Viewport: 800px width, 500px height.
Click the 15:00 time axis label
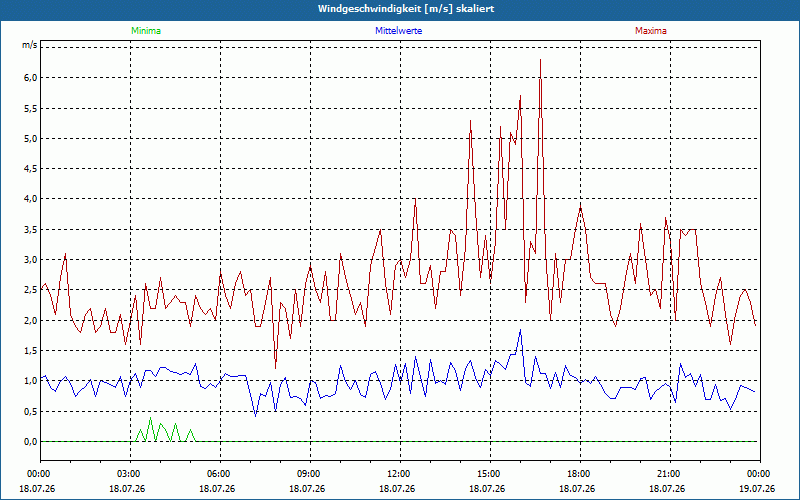pos(490,474)
